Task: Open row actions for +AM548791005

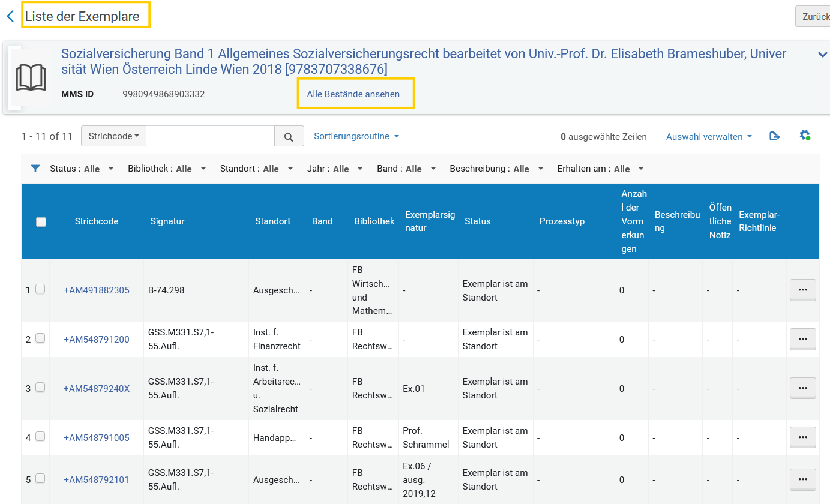Action: pyautogui.click(x=802, y=437)
